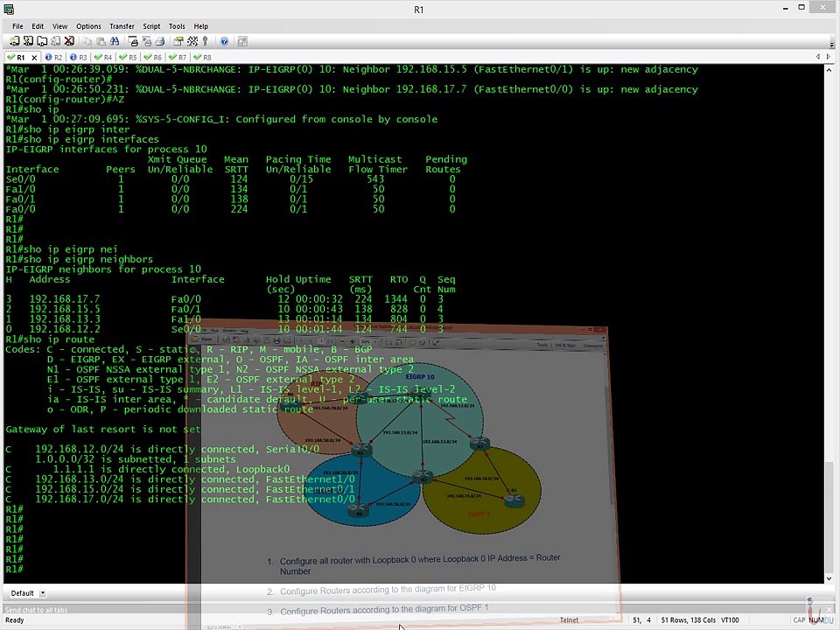Click the Print Screen toolbar icon
Viewport: 840px width, 630px height.
[133, 41]
